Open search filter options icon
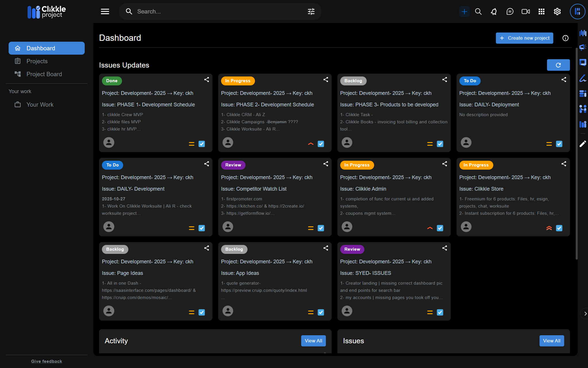 [311, 11]
